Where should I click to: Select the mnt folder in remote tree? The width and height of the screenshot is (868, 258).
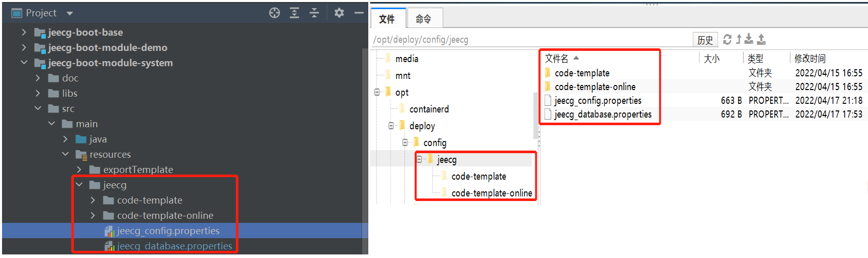click(x=403, y=75)
